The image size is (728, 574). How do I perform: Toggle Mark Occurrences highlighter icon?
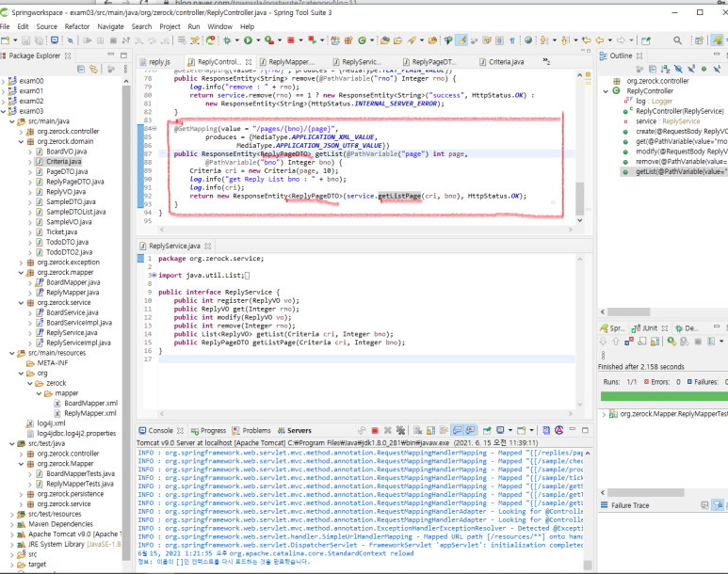(x=461, y=40)
